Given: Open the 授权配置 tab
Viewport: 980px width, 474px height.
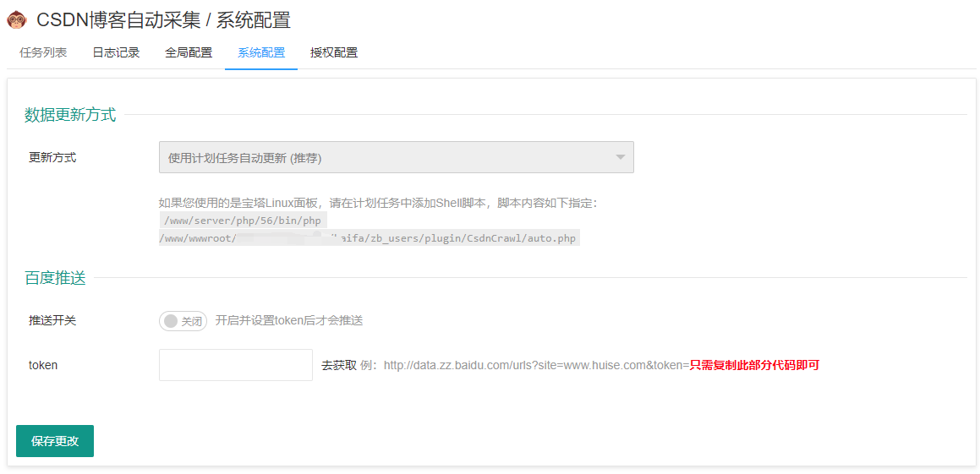Looking at the screenshot, I should [x=334, y=52].
